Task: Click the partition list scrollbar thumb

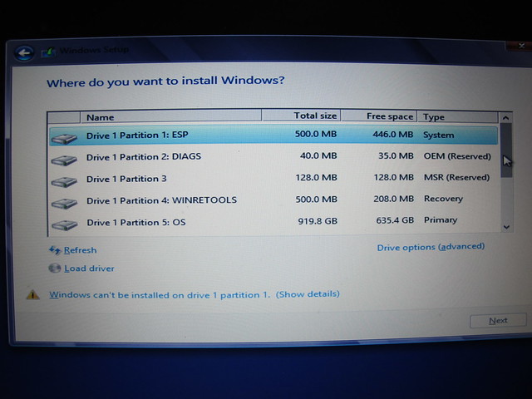Action: click(506, 150)
